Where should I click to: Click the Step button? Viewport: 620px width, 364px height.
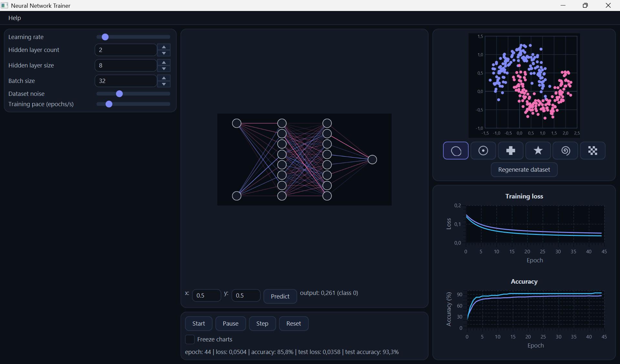[x=262, y=324]
